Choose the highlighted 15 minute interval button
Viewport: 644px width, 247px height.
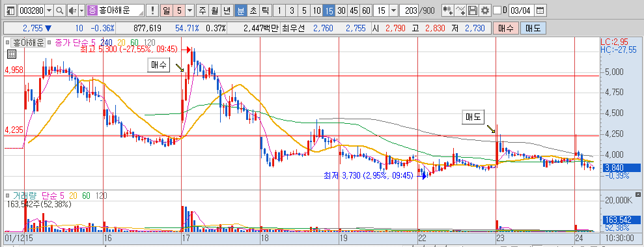point(329,10)
